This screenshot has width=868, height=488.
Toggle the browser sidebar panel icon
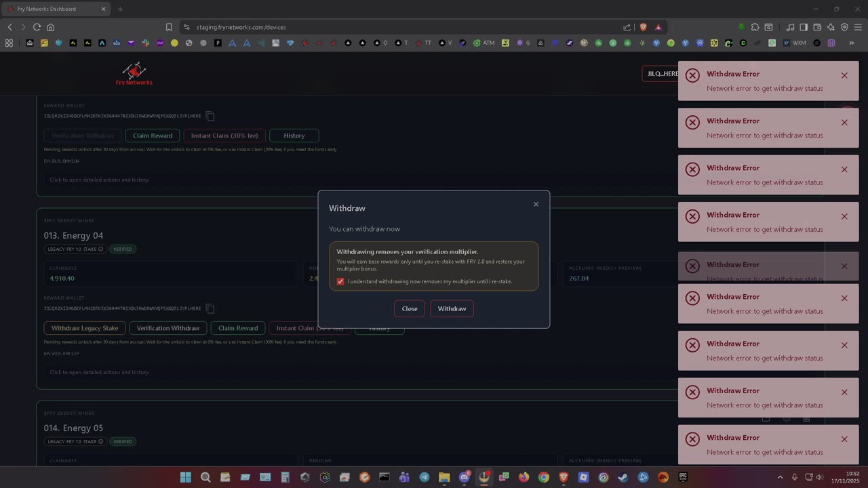[804, 27]
